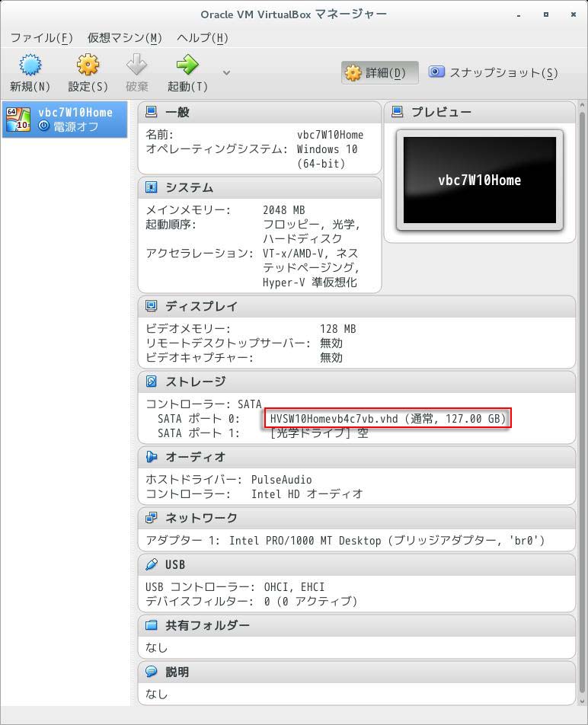Image resolution: width=588 pixels, height=725 pixels.
Task: Click the New (新規) VM toolbar icon
Action: coord(30,65)
